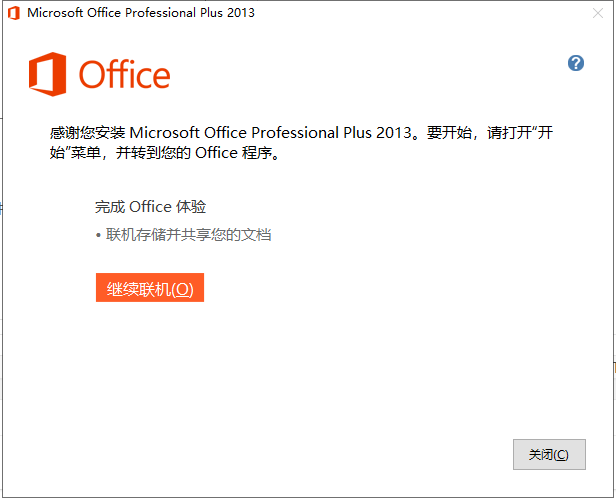616x500 pixels.
Task: Click the 继续联机(O) orange button
Action: 150,288
